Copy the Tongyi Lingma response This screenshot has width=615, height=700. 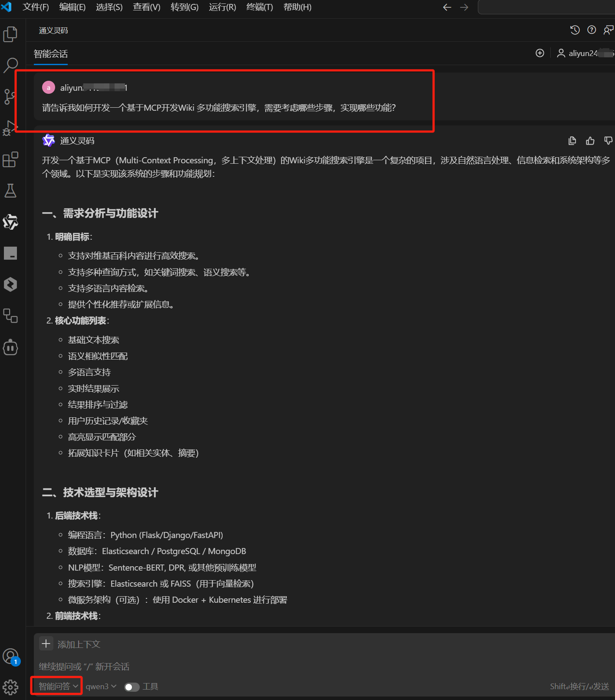572,141
